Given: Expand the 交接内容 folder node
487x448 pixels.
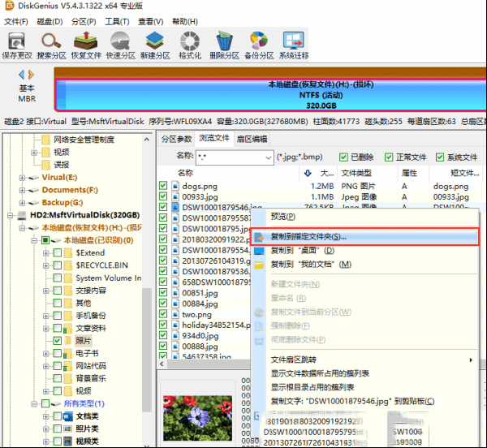Looking at the screenshot, I should tap(45, 291).
